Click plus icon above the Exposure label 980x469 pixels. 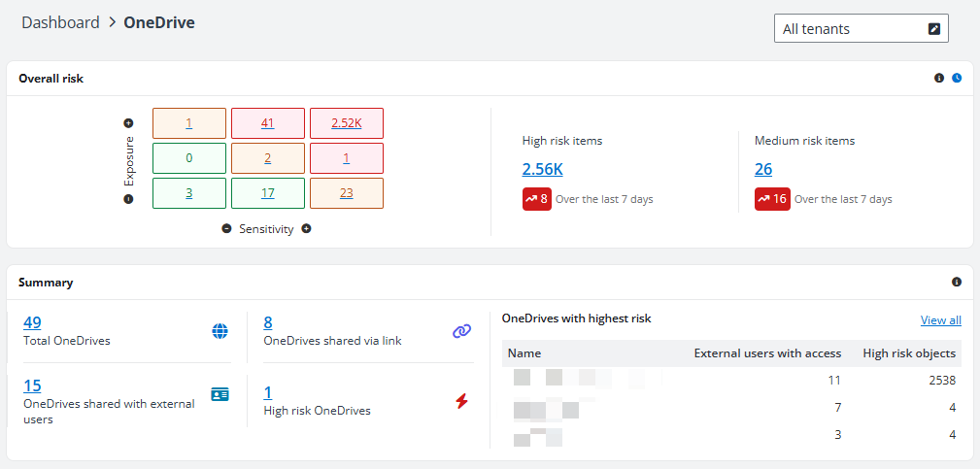(x=129, y=123)
